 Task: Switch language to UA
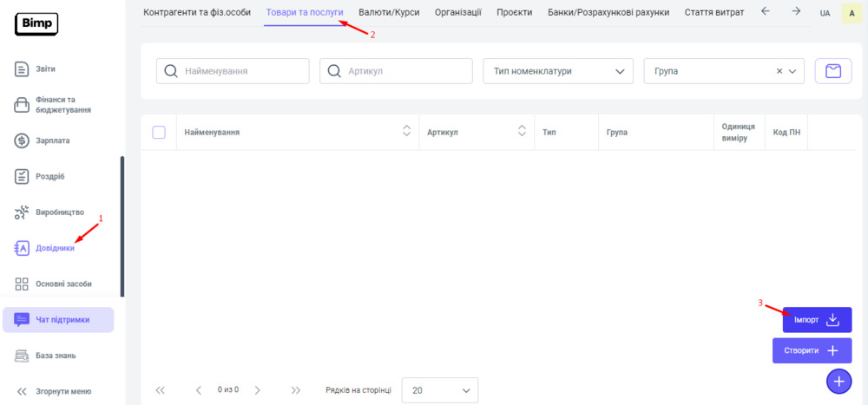tap(825, 14)
